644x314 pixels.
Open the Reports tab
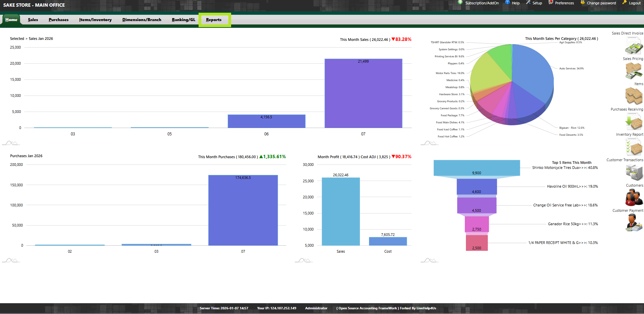[x=214, y=20]
